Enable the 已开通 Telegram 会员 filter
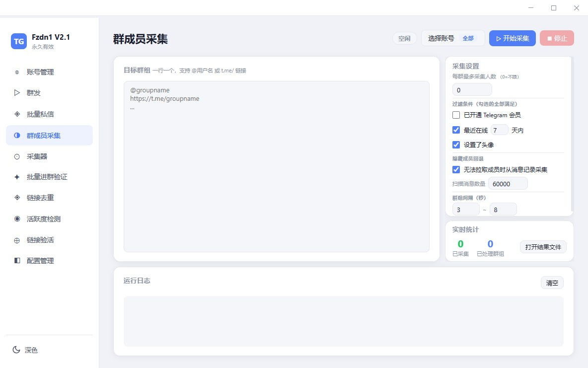 click(456, 115)
